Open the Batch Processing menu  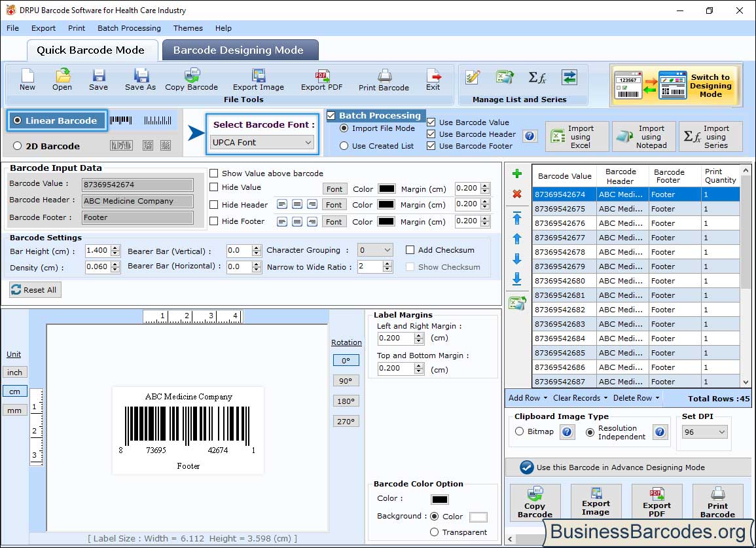click(129, 28)
